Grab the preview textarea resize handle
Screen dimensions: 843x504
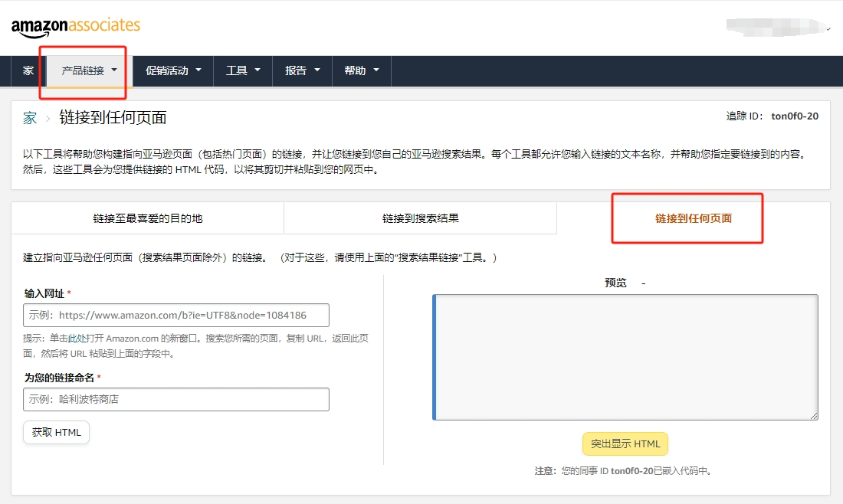tap(814, 416)
